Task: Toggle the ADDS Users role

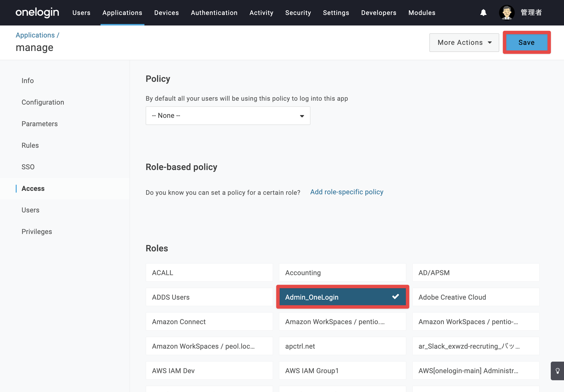Action: pyautogui.click(x=209, y=297)
